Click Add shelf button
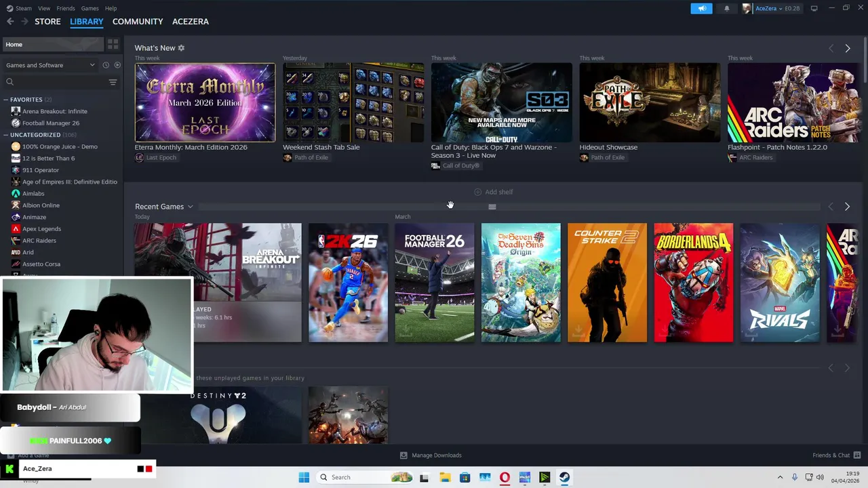Screen dimensions: 868x488 pos(494,192)
